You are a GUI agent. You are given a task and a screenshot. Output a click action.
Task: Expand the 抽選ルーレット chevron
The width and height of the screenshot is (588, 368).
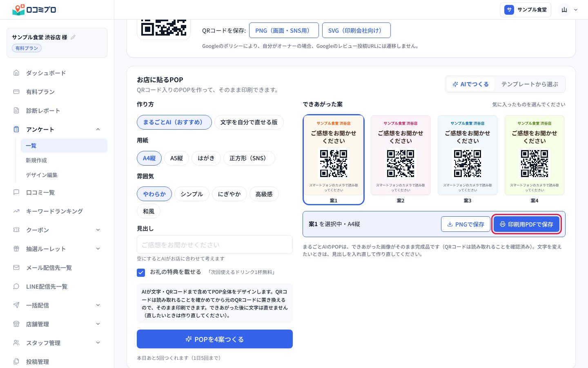98,249
